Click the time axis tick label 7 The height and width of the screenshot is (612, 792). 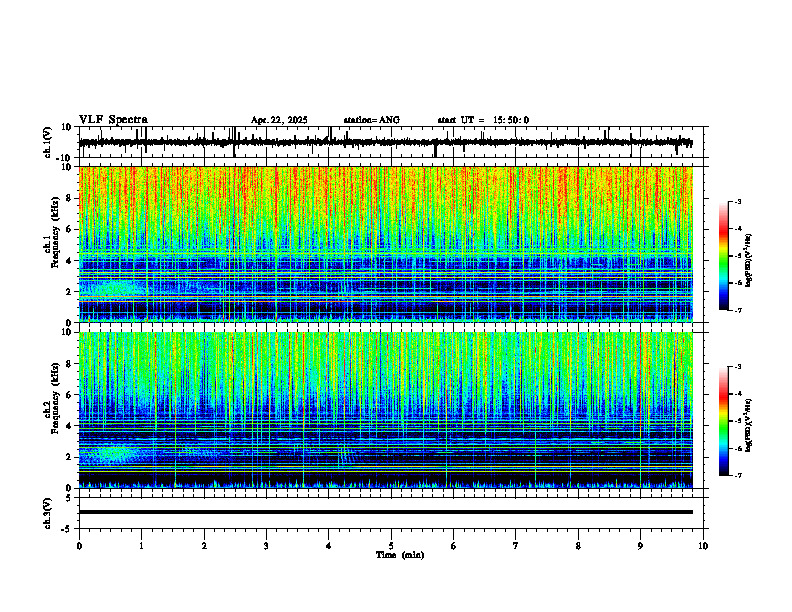point(516,546)
